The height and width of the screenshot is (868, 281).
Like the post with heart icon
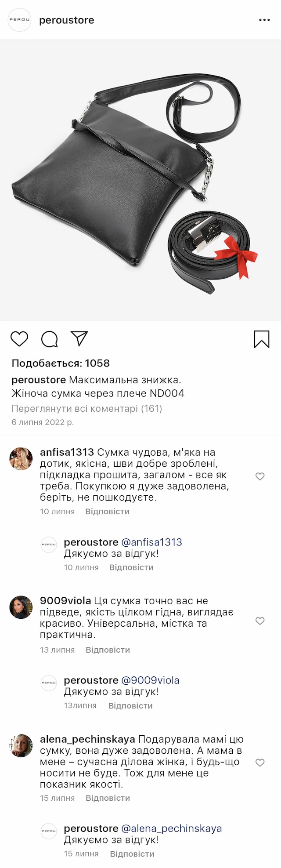pos(19,339)
